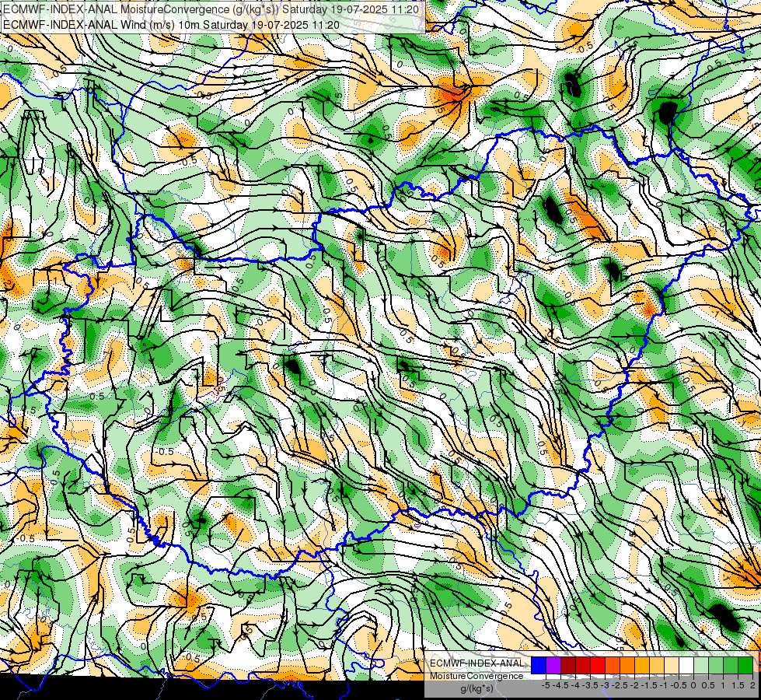Click the light orange swatch between -1.5 and -1
Image resolution: width=761 pixels, height=700 pixels.
(x=657, y=666)
